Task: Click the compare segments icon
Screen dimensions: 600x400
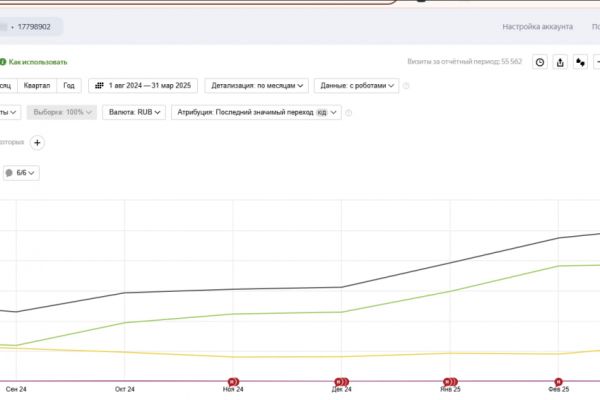Action: pyautogui.click(x=580, y=62)
